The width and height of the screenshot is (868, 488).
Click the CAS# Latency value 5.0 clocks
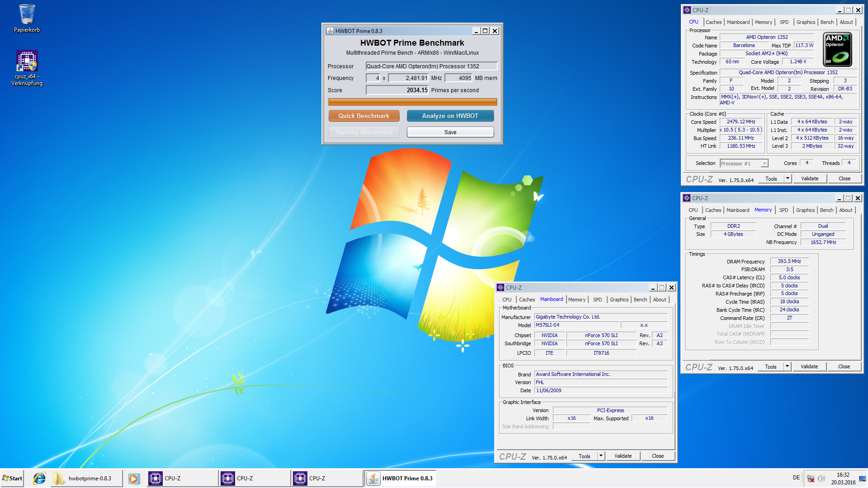[x=789, y=277]
